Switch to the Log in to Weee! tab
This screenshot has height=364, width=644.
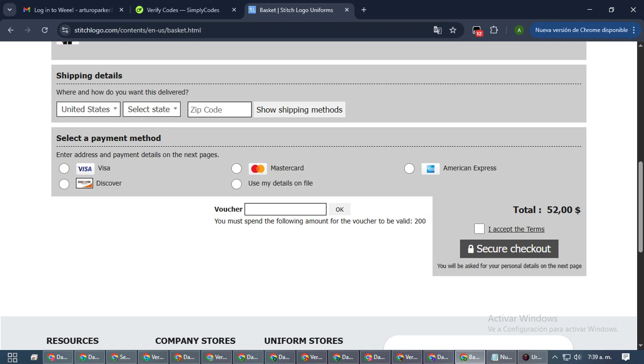pos(74,10)
